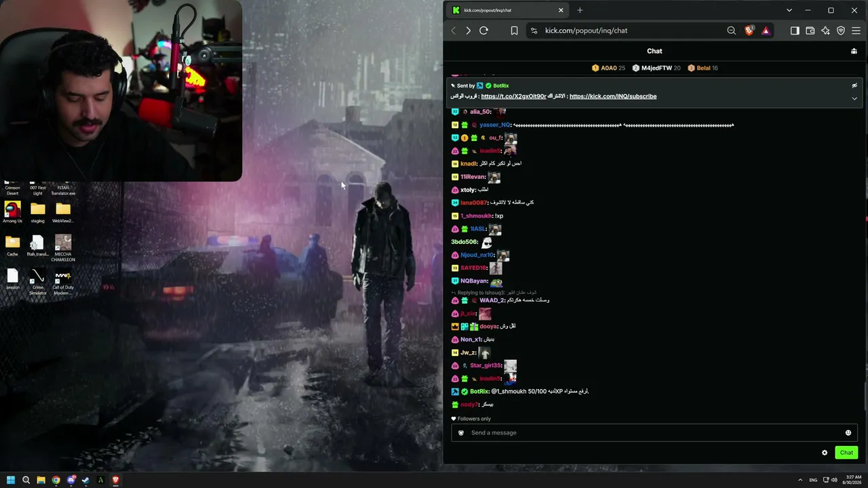Open MECCHA CHAMELEON desktop shortcut
Image resolution: width=868 pixels, height=488 pixels.
(x=63, y=248)
